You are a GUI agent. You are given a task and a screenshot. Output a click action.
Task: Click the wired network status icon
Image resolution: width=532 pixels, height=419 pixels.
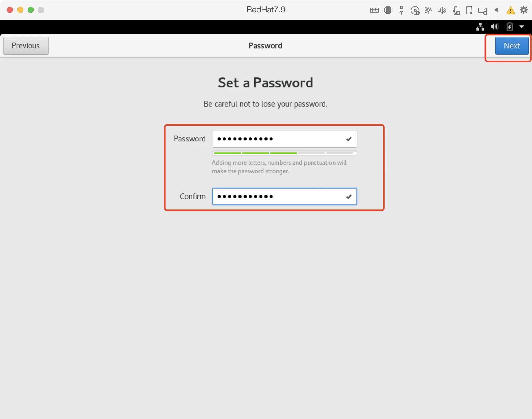coord(480,27)
